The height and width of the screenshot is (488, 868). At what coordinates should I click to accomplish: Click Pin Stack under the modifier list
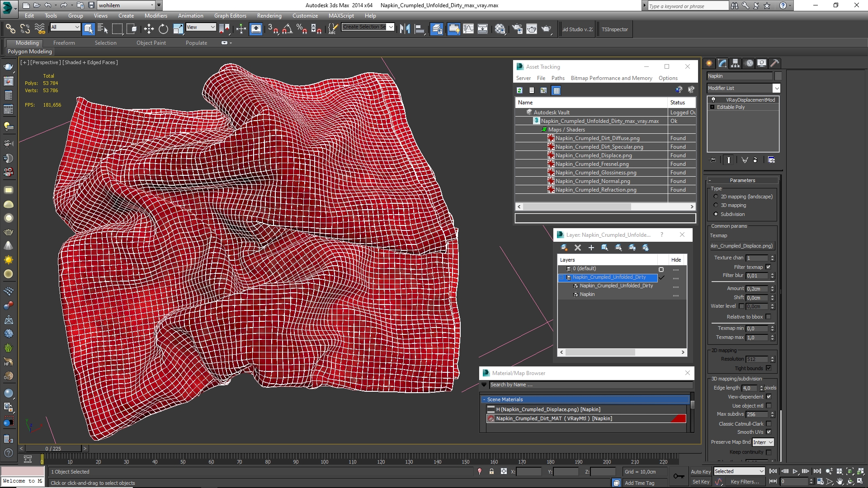tap(713, 160)
